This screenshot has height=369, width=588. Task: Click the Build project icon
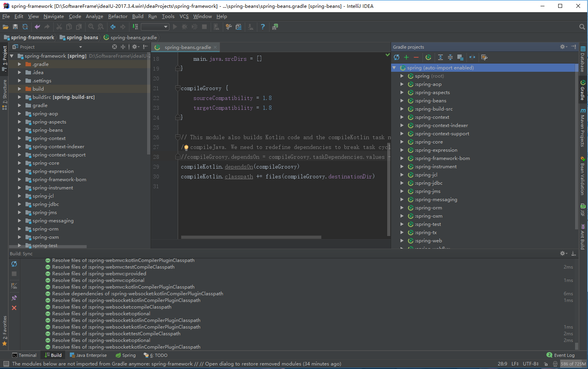point(135,27)
